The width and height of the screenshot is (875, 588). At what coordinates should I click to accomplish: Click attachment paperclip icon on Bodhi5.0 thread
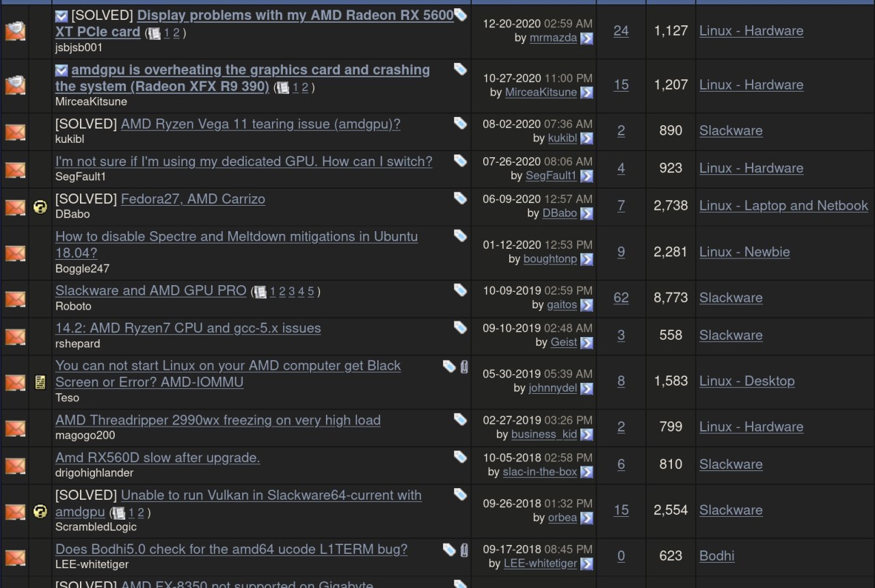[464, 549]
